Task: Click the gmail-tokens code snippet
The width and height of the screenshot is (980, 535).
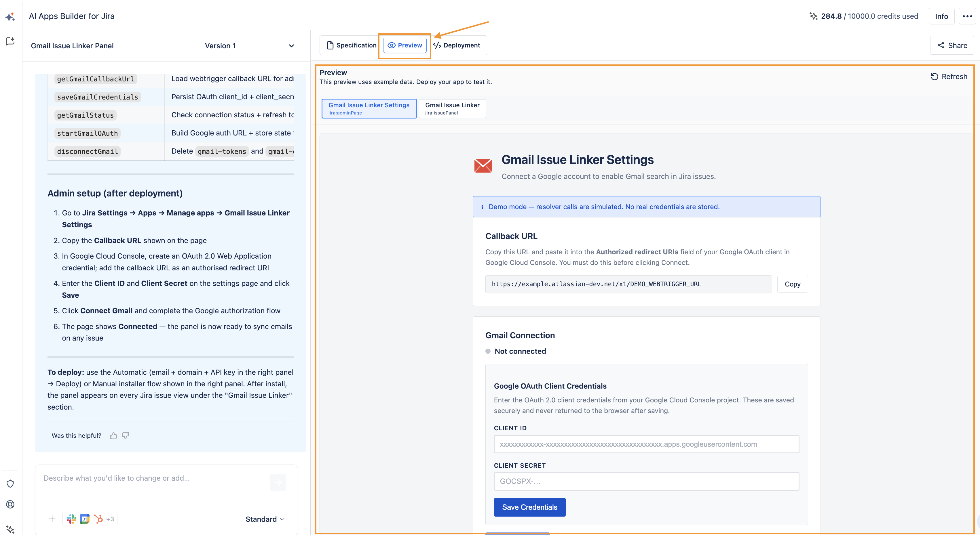Action: tap(222, 152)
